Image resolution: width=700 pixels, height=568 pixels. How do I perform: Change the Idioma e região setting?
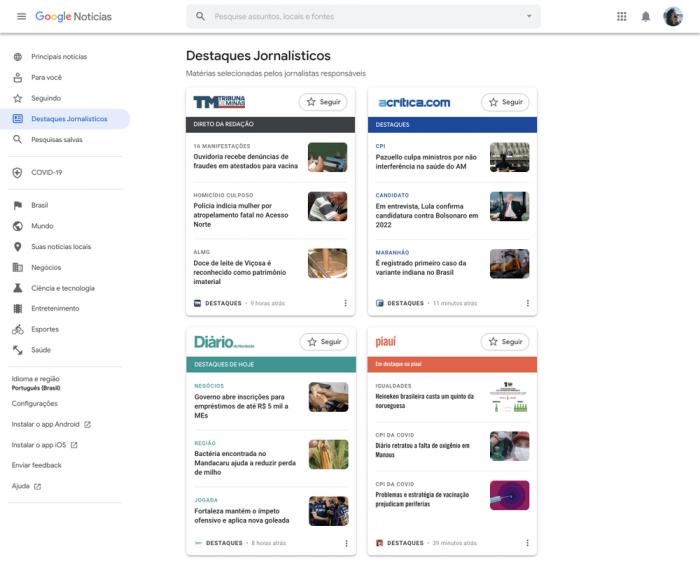click(x=36, y=383)
